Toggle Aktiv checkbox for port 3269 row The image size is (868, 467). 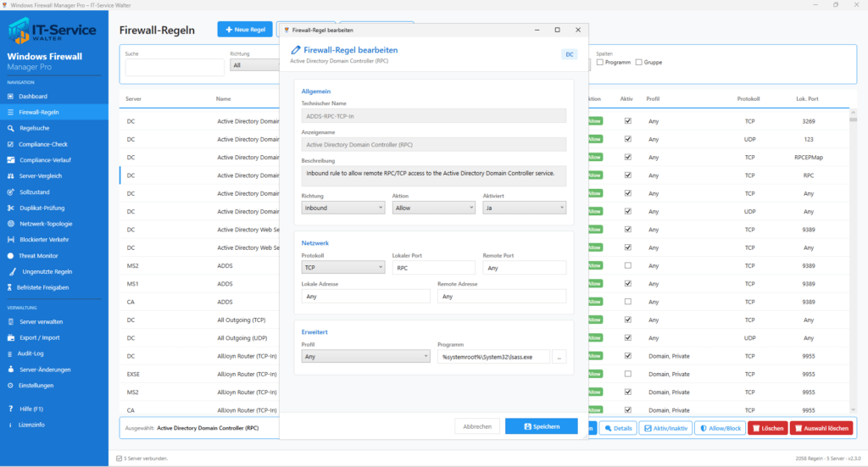[x=628, y=120]
